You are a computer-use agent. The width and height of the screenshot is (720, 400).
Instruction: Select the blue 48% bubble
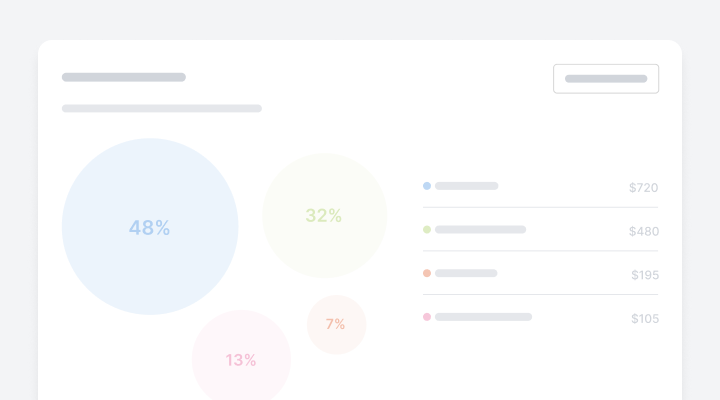(150, 227)
